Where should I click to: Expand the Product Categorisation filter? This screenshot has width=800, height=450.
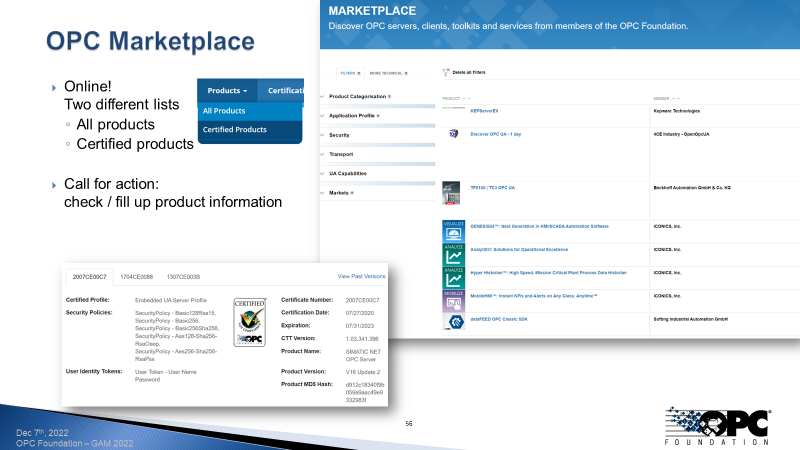(x=359, y=96)
